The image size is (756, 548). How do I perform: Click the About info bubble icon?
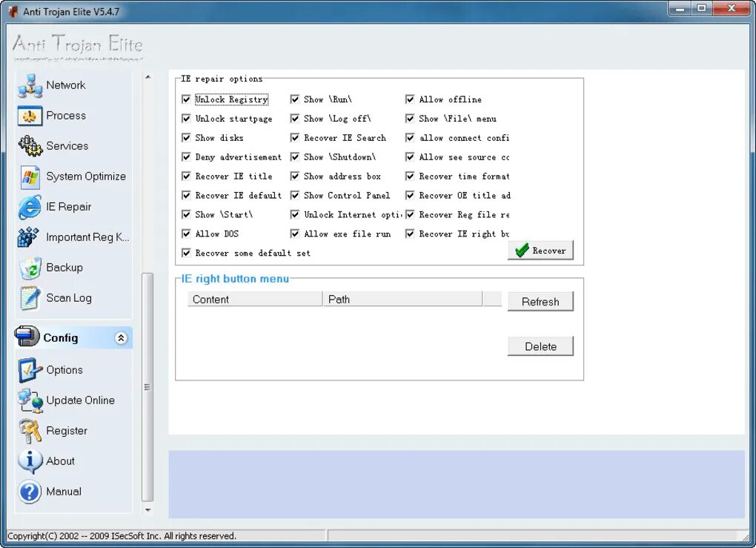(x=30, y=461)
